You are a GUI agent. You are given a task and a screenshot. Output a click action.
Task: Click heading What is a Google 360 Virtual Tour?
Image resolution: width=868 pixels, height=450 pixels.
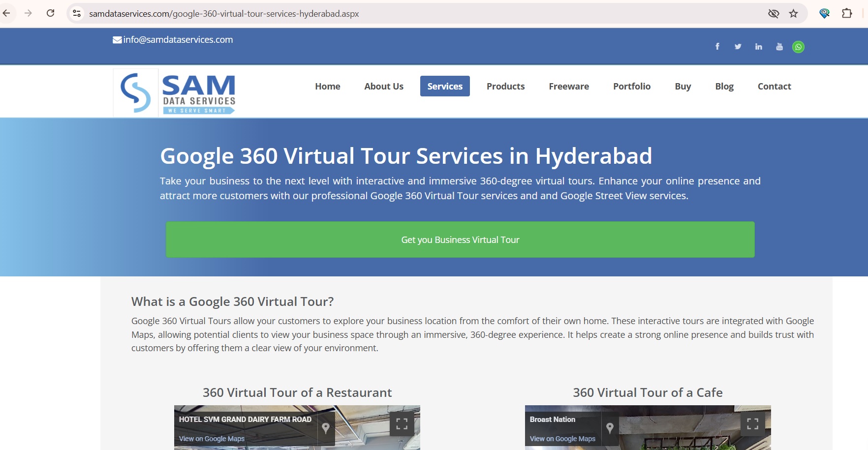pyautogui.click(x=232, y=301)
